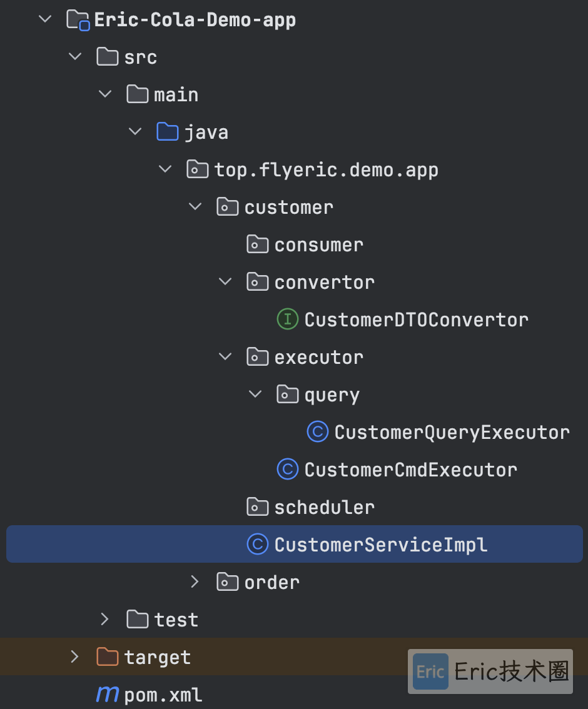Click the Maven pom.xml file icon
The image size is (588, 709).
[107, 694]
